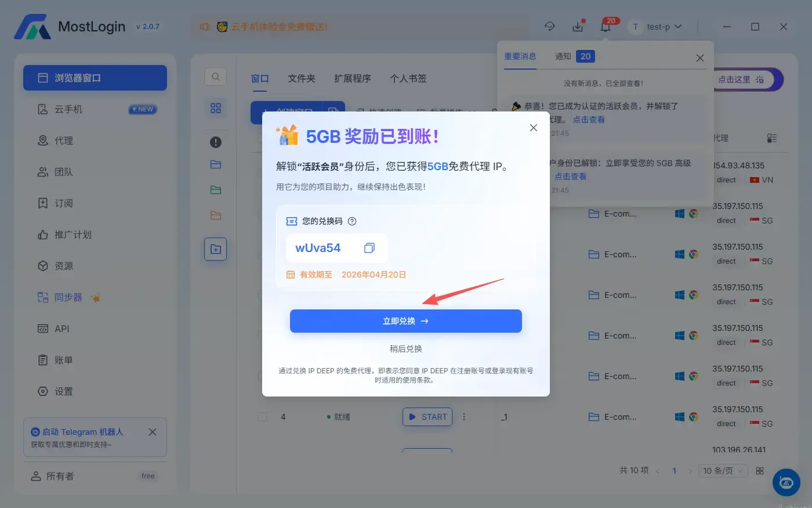The width and height of the screenshot is (812, 508).
Task: Click the speaker announcement icon in the top banner
Action: [x=205, y=27]
